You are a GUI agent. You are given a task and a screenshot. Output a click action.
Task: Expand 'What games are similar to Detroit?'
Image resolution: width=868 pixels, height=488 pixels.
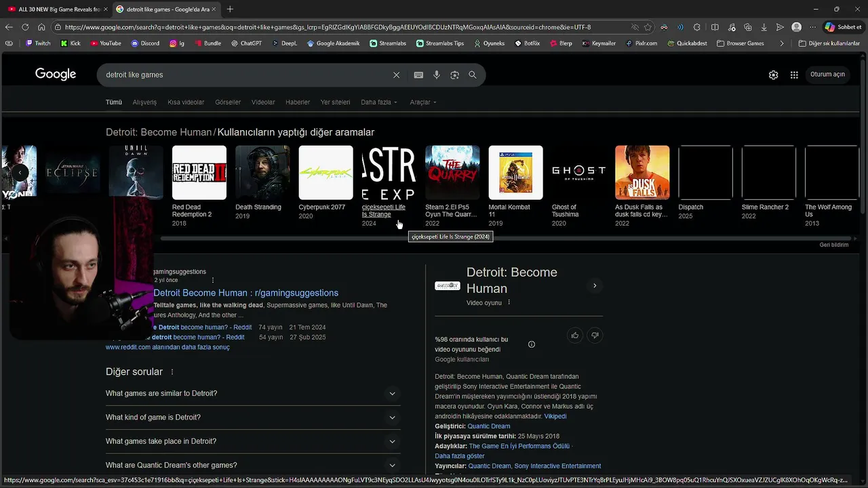253,393
